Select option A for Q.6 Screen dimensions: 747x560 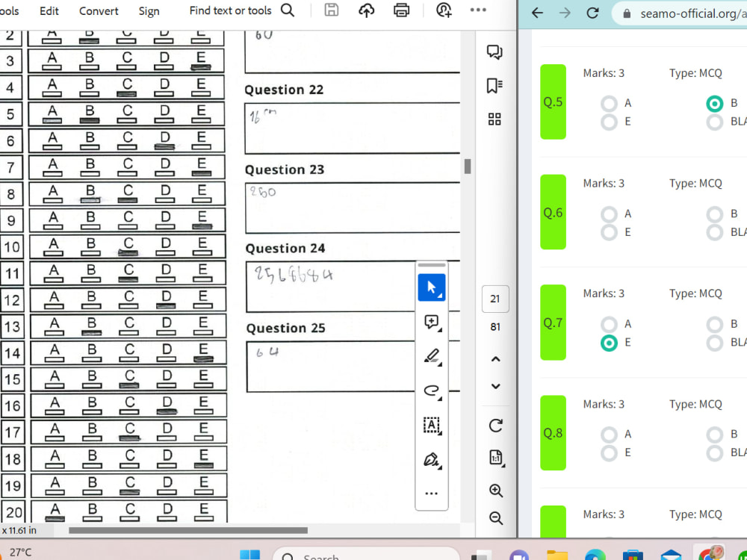point(609,214)
